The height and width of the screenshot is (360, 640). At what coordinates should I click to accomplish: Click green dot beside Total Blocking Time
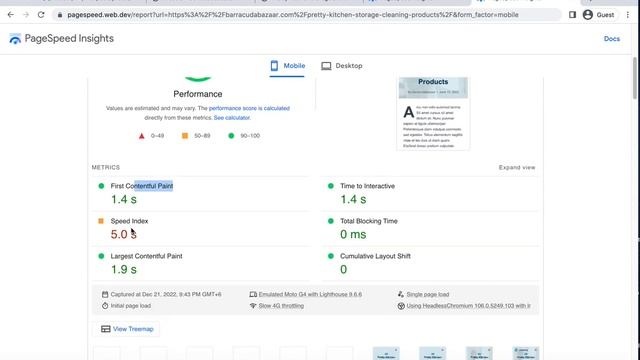coord(331,221)
